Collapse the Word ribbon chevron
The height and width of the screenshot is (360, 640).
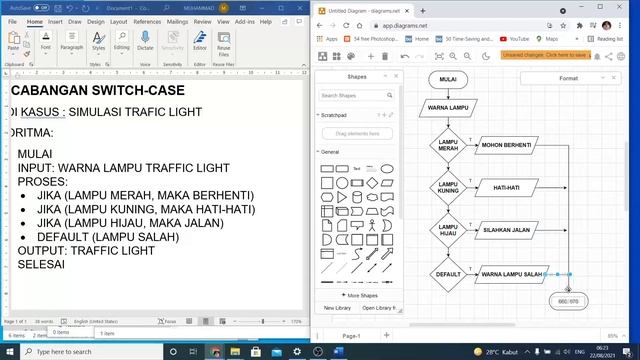click(x=304, y=64)
